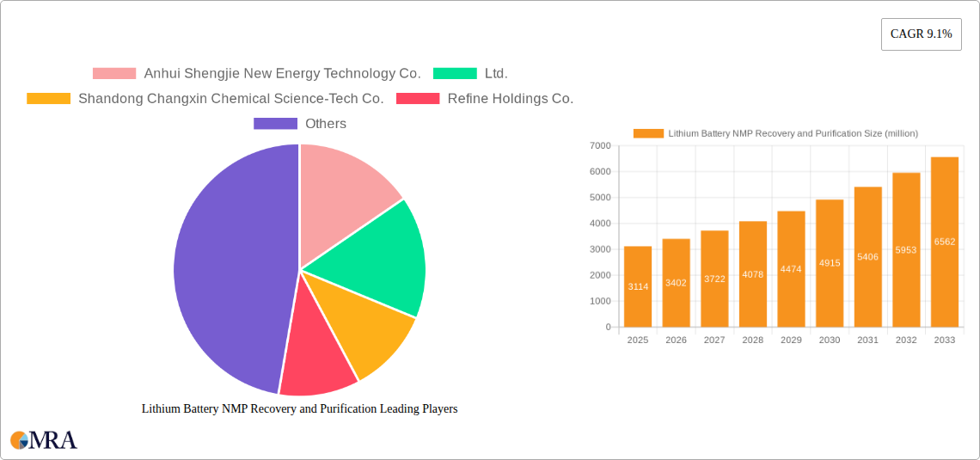
Task: Select the 2031 bar valued 5406
Action: tap(868, 257)
